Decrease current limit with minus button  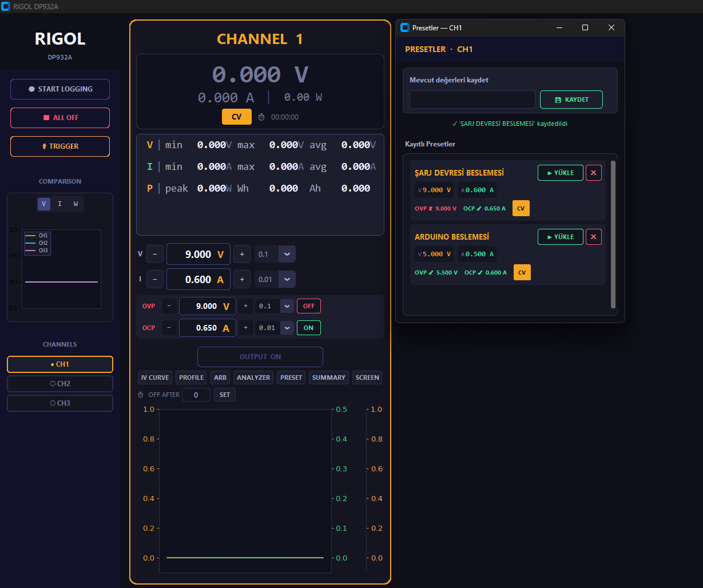pos(154,280)
